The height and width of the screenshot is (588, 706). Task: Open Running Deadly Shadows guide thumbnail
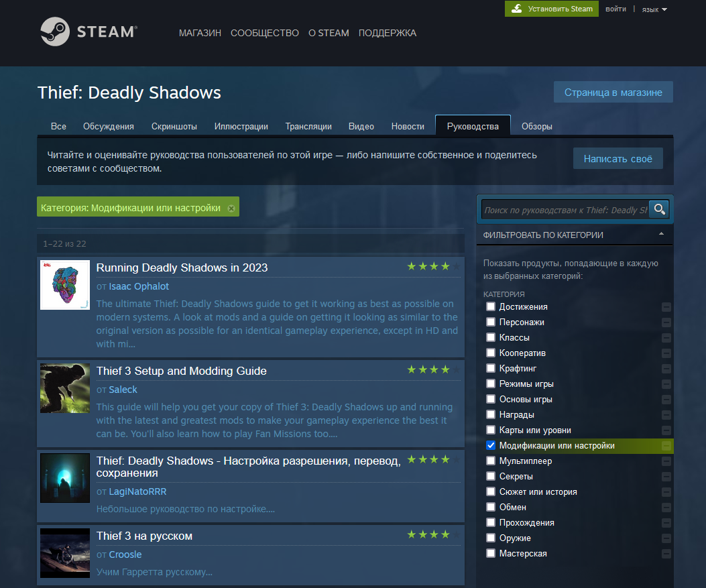click(x=65, y=285)
